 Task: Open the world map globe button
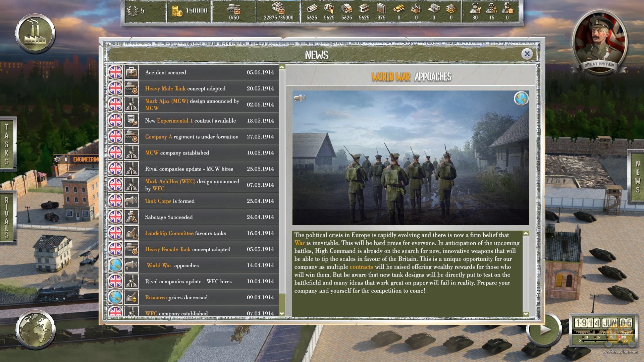[x=35, y=329]
